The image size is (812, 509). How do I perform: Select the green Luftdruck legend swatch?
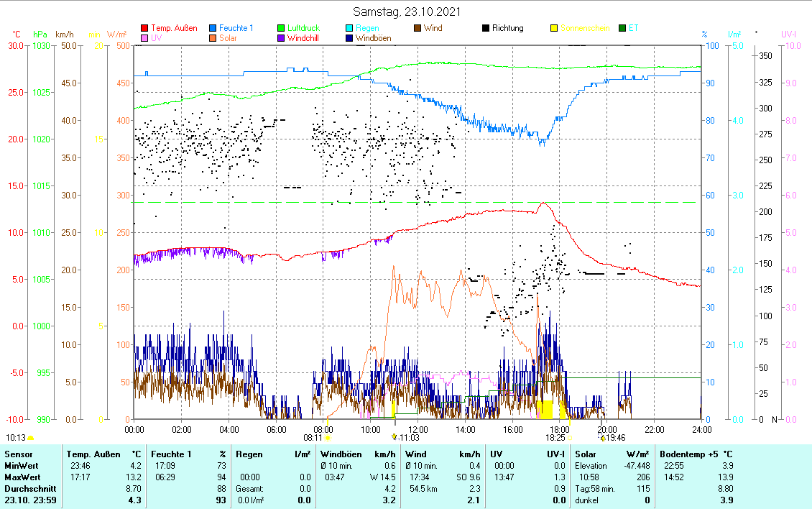tap(282, 29)
